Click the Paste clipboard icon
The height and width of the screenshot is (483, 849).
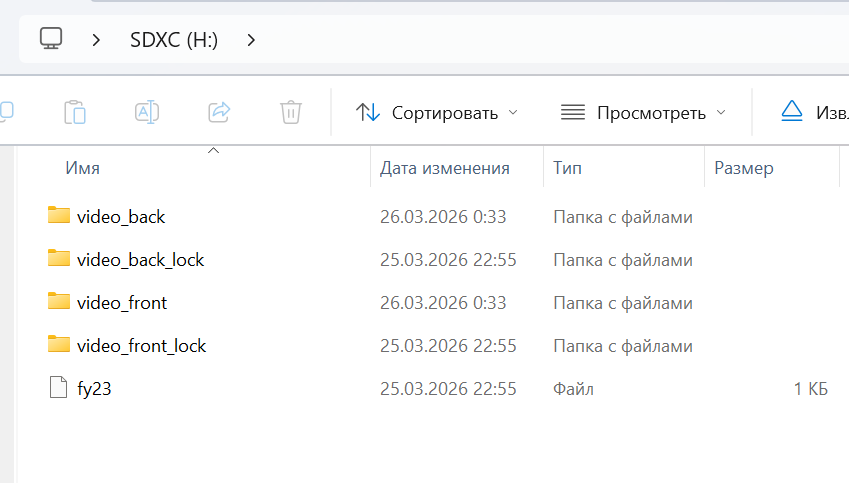[x=74, y=112]
